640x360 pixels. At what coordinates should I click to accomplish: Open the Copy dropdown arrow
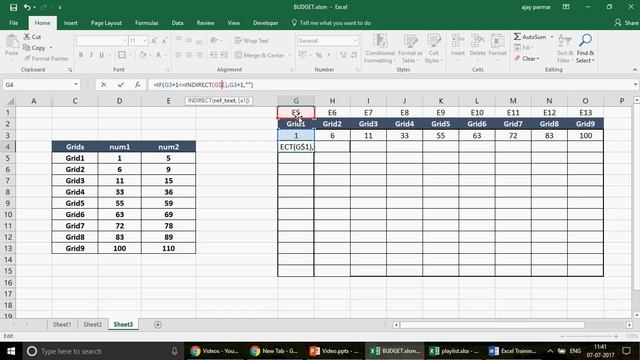pyautogui.click(x=51, y=48)
